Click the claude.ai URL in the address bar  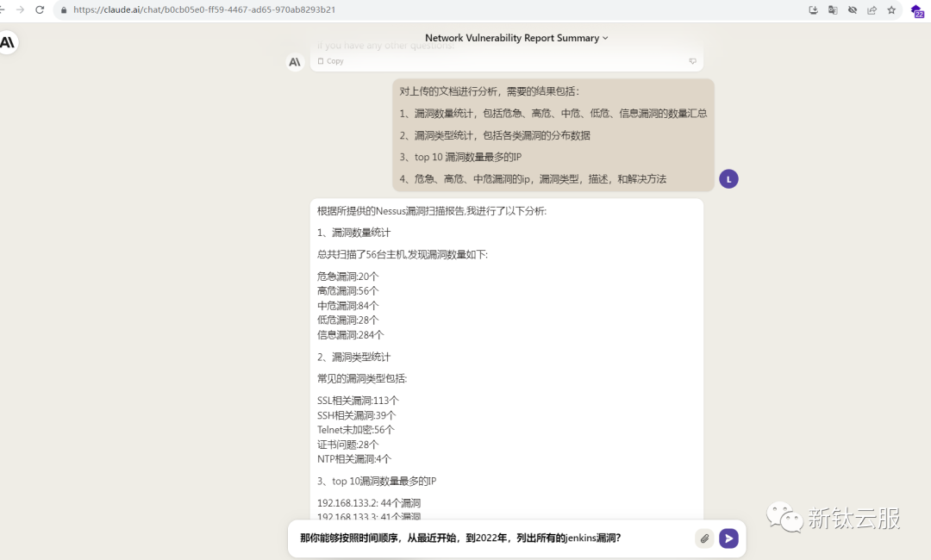pos(204,10)
